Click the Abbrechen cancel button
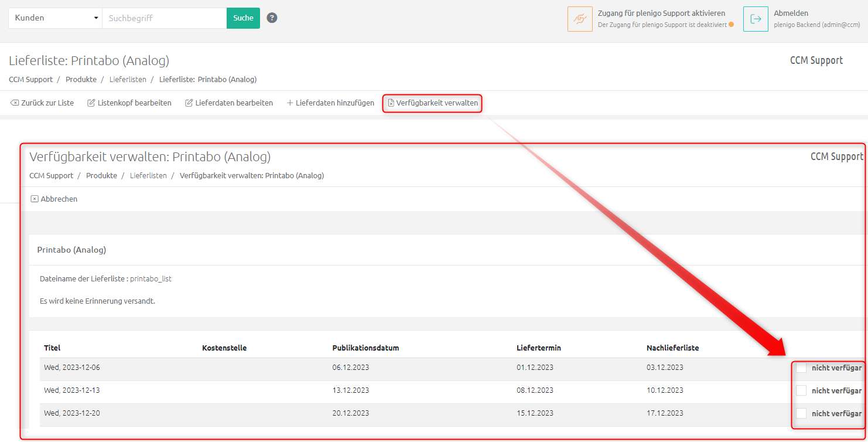 (54, 199)
